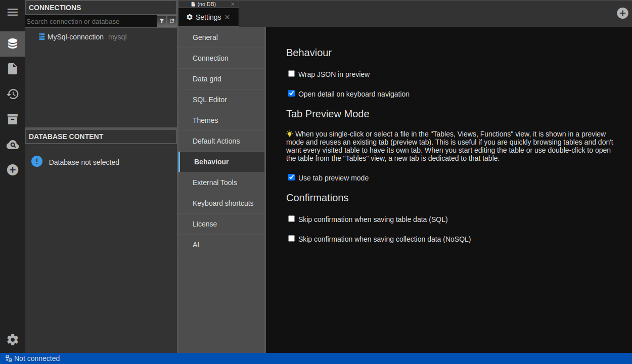Check Skip confirmation when saving table data (SQL)
This screenshot has width=632, height=364.
tap(291, 219)
